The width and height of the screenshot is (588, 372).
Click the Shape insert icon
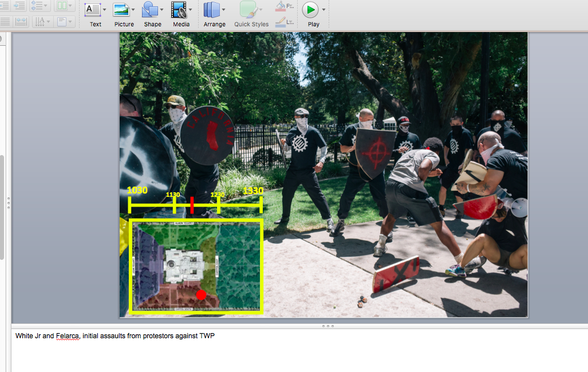(150, 10)
